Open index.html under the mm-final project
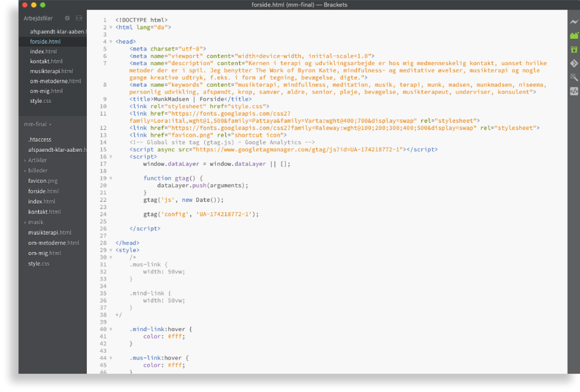580x392 pixels. [x=42, y=202]
